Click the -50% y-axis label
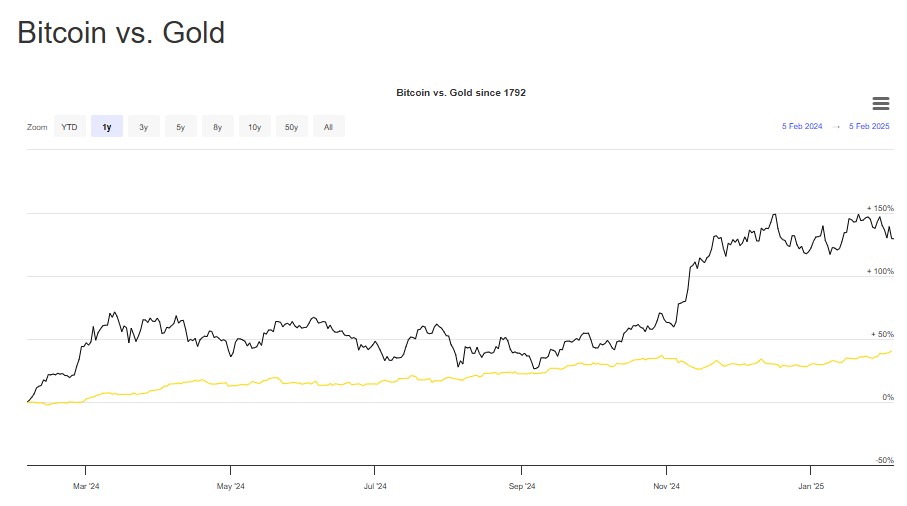 tap(884, 460)
